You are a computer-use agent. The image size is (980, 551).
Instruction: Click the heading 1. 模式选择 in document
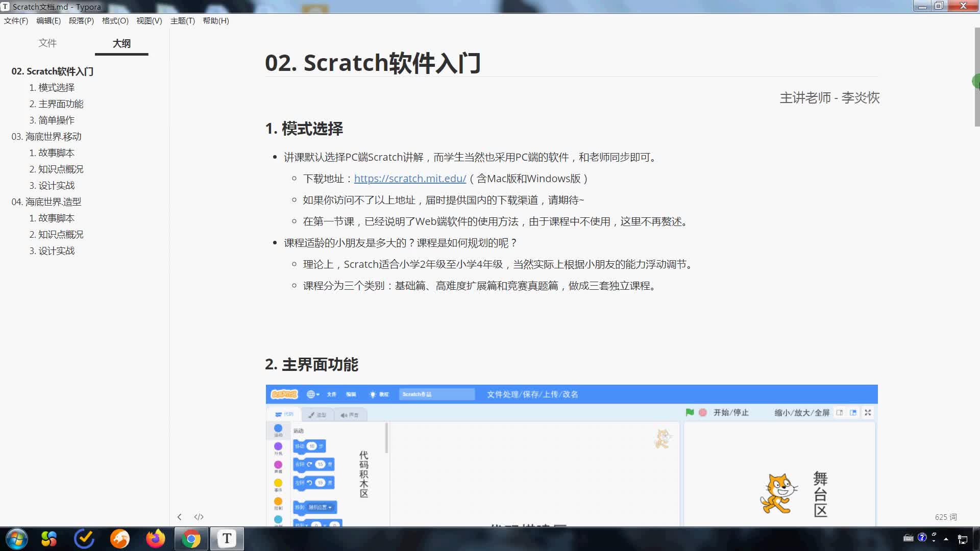click(304, 129)
